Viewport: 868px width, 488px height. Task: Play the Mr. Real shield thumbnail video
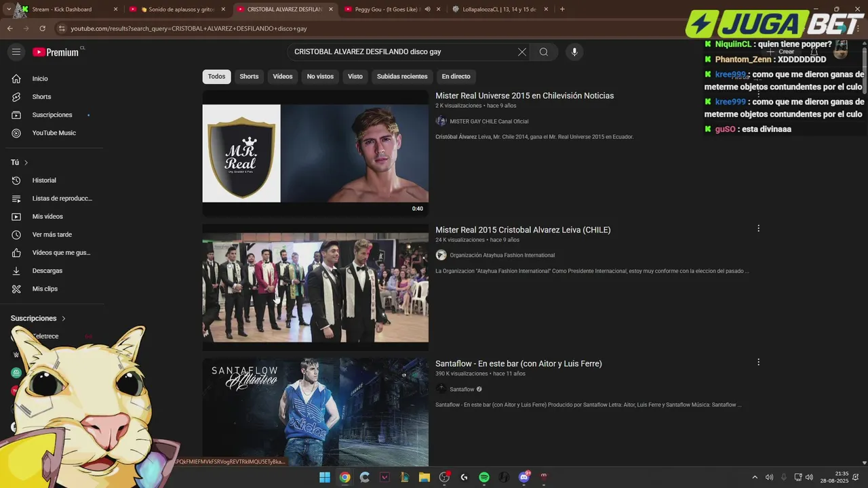coord(315,153)
